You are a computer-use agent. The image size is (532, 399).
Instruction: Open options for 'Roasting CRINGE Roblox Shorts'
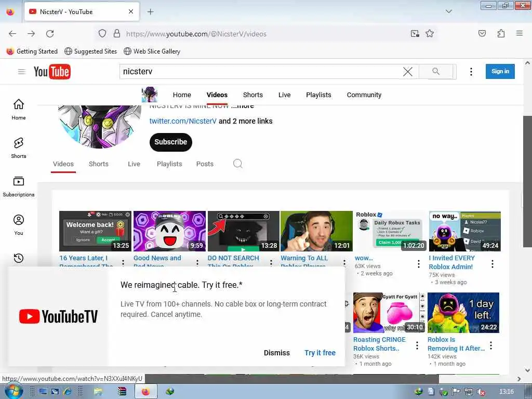(417, 345)
